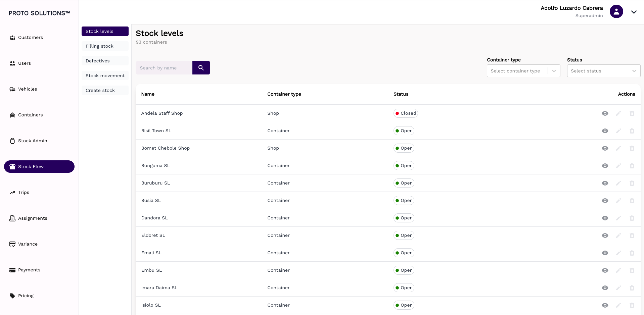Click the Container type column header
This screenshot has width=644, height=315.
point(284,94)
